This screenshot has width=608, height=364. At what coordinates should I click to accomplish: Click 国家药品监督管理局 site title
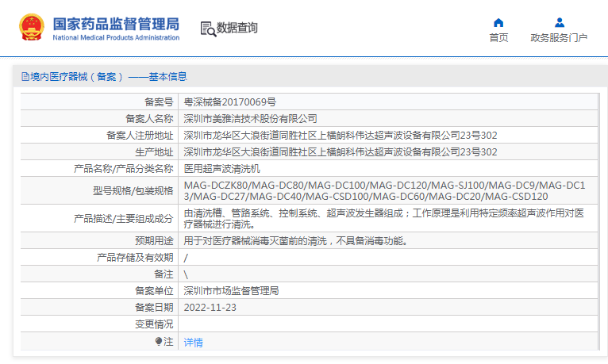[x=116, y=24]
